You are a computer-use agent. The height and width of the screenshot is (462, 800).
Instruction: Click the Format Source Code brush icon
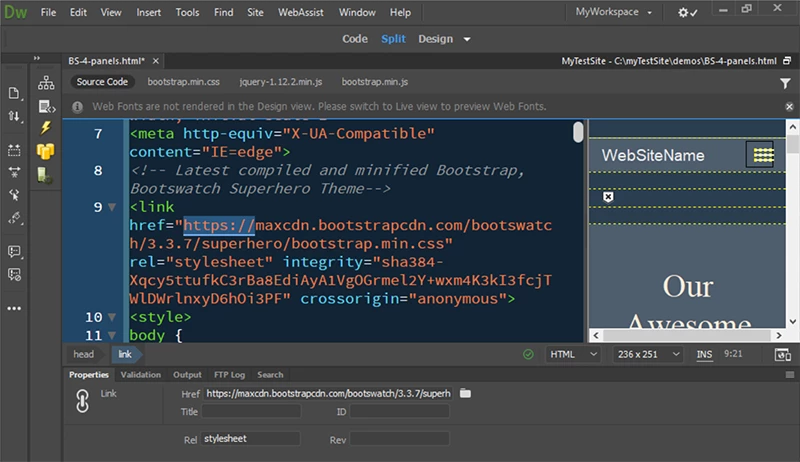click(x=14, y=218)
